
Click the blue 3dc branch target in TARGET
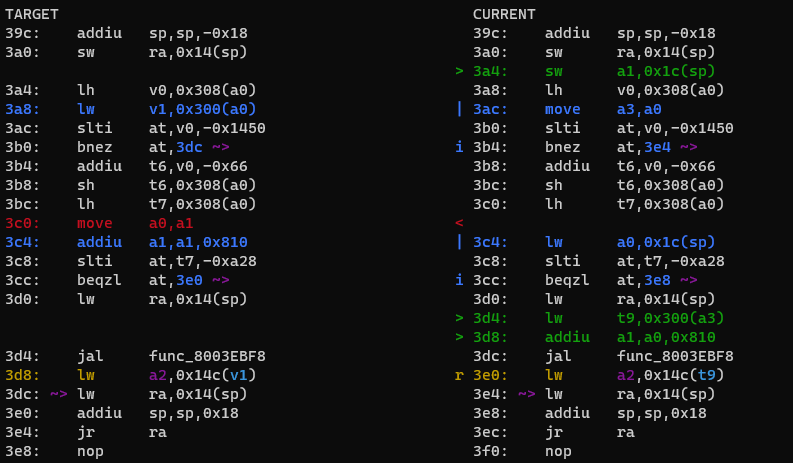pyautogui.click(x=189, y=147)
